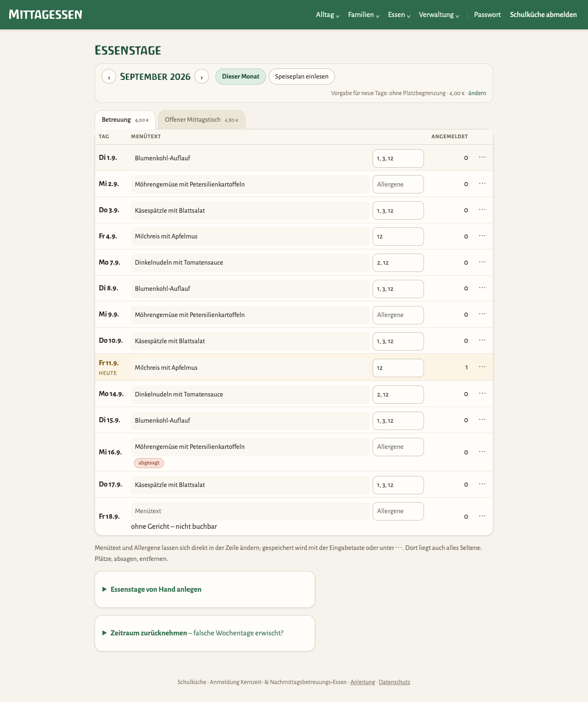Go to next month arrow
The height and width of the screenshot is (702, 588).
(x=202, y=77)
